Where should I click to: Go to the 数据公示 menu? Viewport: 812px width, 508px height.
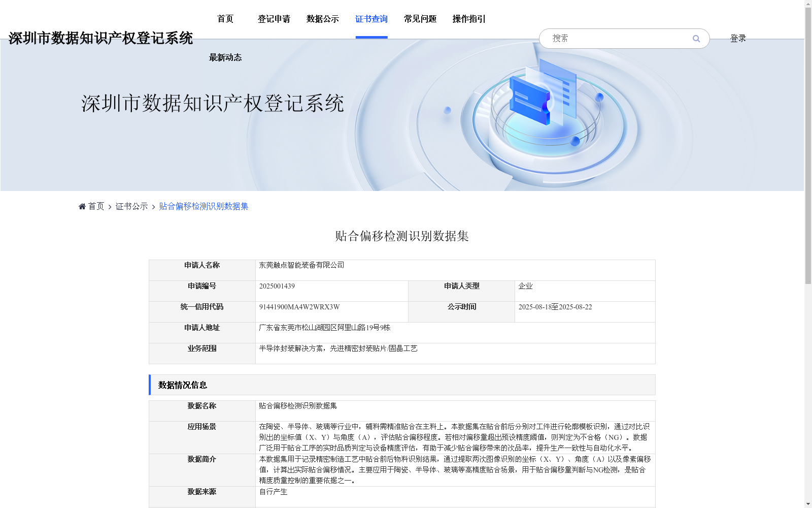coord(323,19)
